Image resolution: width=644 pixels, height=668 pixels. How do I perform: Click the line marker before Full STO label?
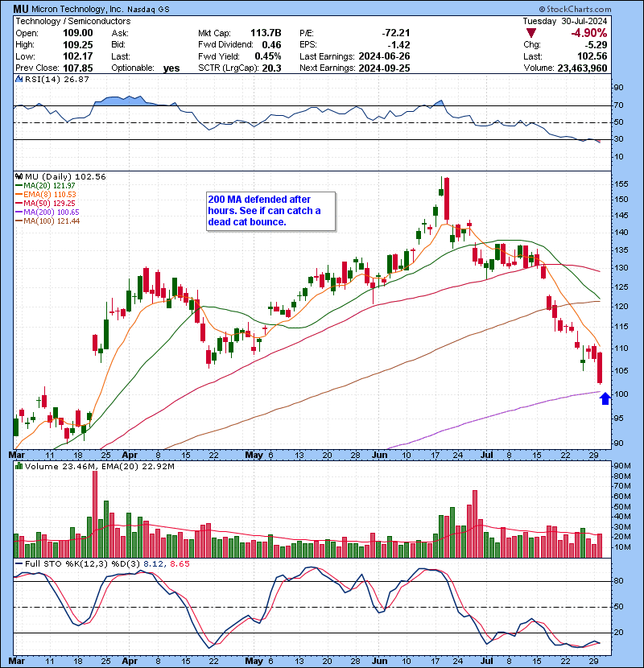19,563
